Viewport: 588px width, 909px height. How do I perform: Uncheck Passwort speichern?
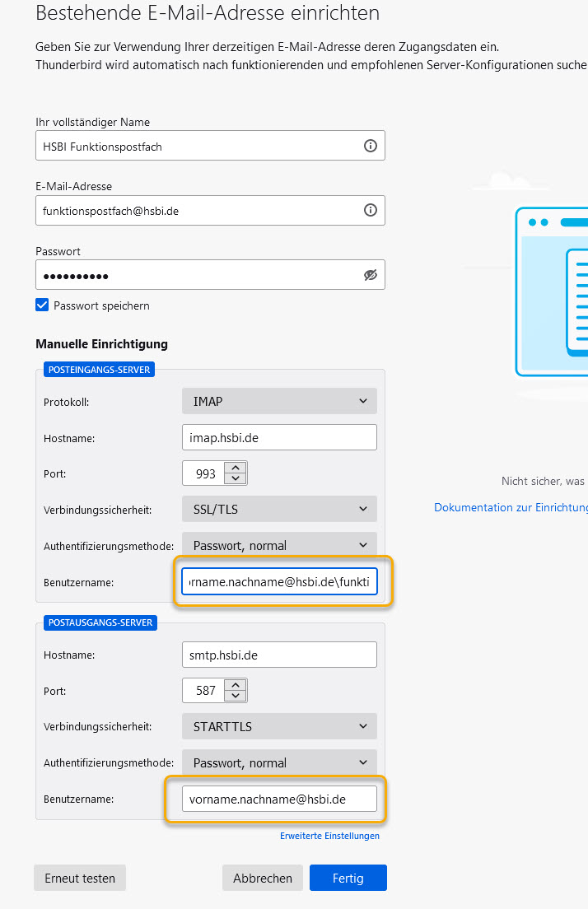pos(41,305)
